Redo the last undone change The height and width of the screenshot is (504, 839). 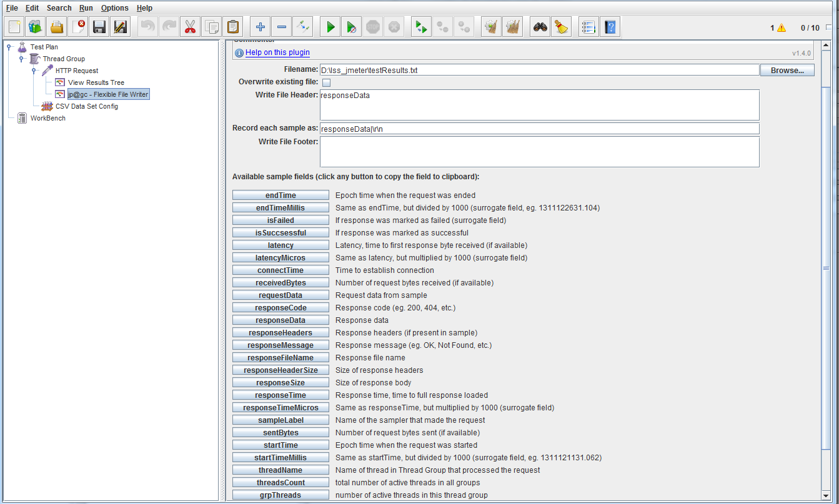pyautogui.click(x=169, y=27)
